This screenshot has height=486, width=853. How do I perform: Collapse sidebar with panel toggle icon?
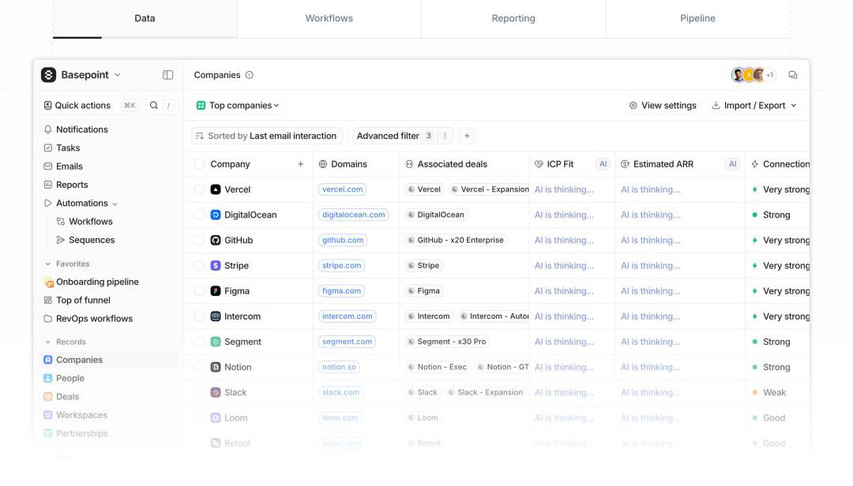click(x=168, y=75)
